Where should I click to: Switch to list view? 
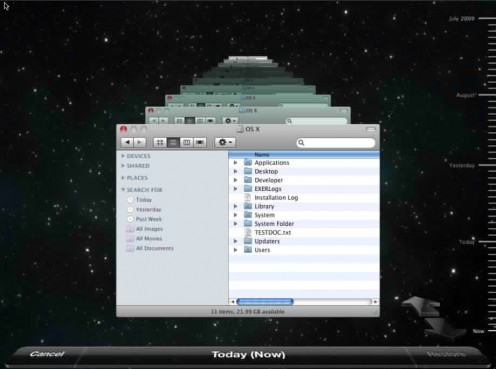pos(173,142)
